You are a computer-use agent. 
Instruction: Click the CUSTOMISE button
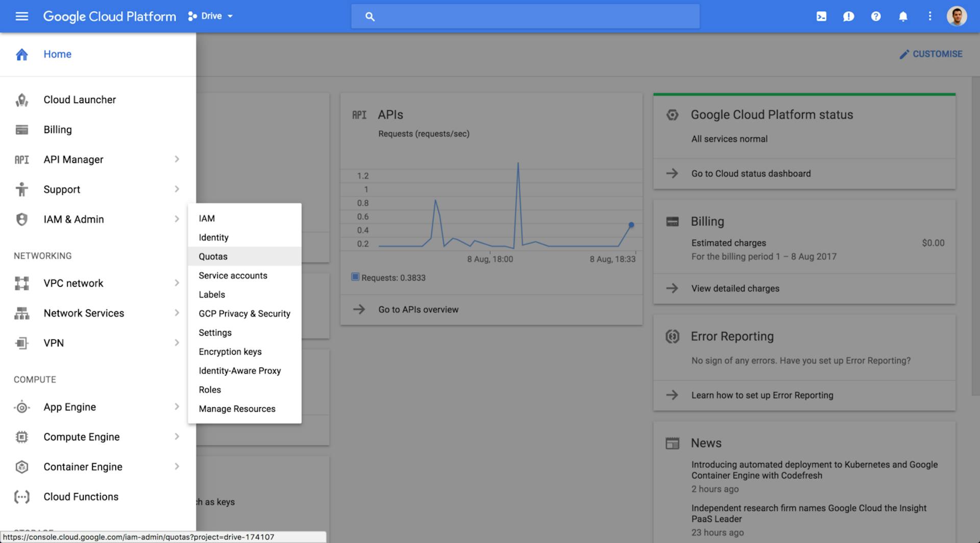(x=931, y=54)
